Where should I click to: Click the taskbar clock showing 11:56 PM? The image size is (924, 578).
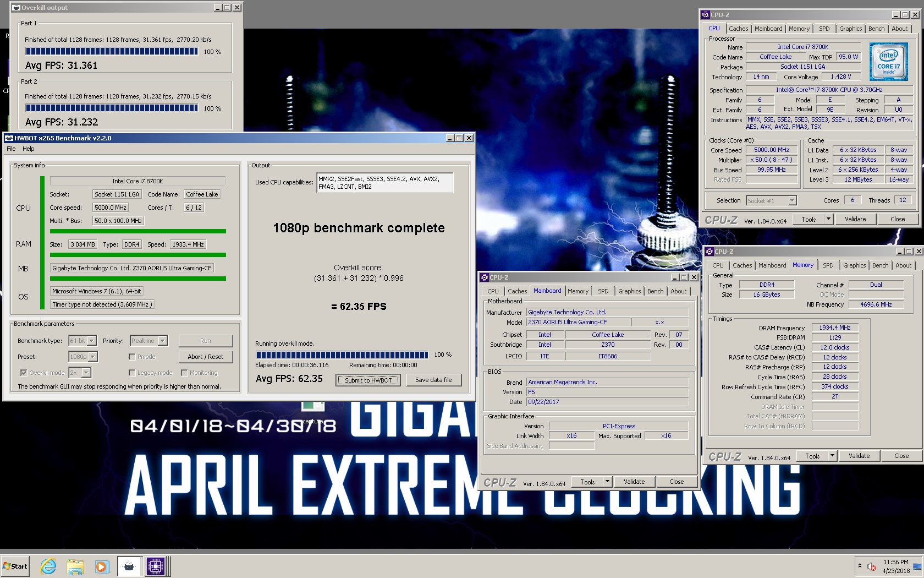tap(896, 566)
